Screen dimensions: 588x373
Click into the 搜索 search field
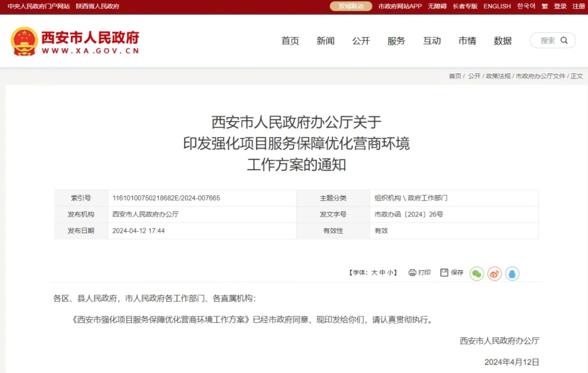547,40
